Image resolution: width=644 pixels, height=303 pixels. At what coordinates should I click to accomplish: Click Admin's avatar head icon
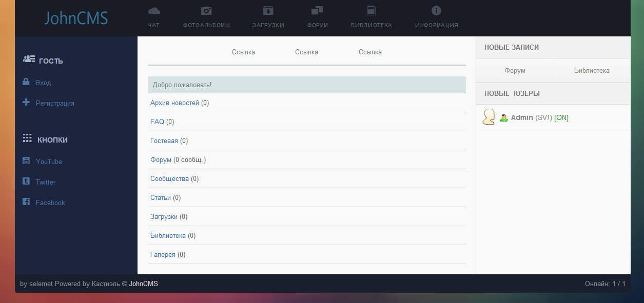[489, 117]
